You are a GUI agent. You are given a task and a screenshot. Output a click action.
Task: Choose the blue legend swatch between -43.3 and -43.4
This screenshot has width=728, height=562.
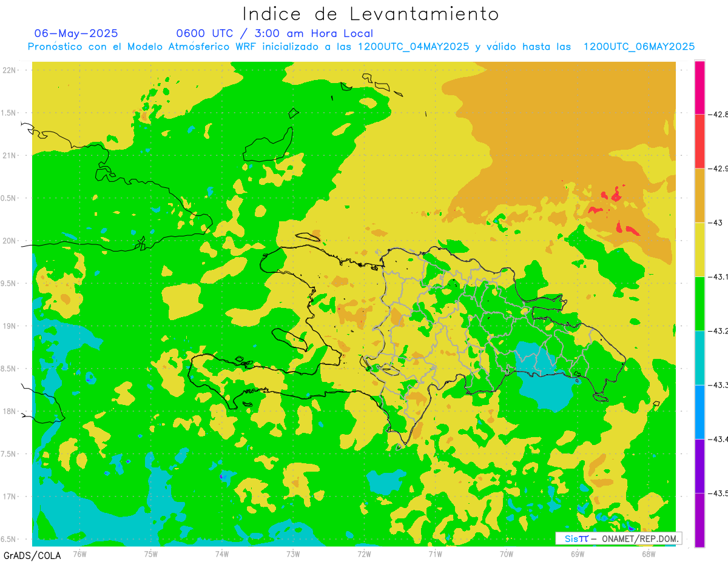pos(699,412)
